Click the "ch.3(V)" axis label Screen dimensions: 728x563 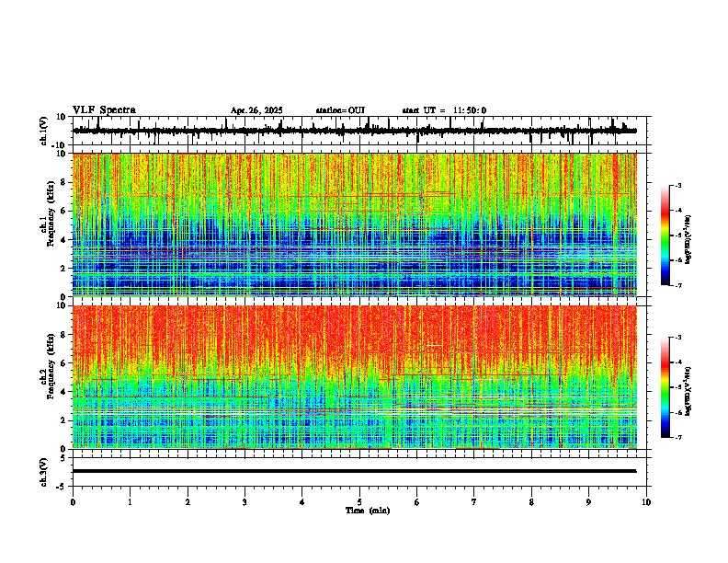44,472
